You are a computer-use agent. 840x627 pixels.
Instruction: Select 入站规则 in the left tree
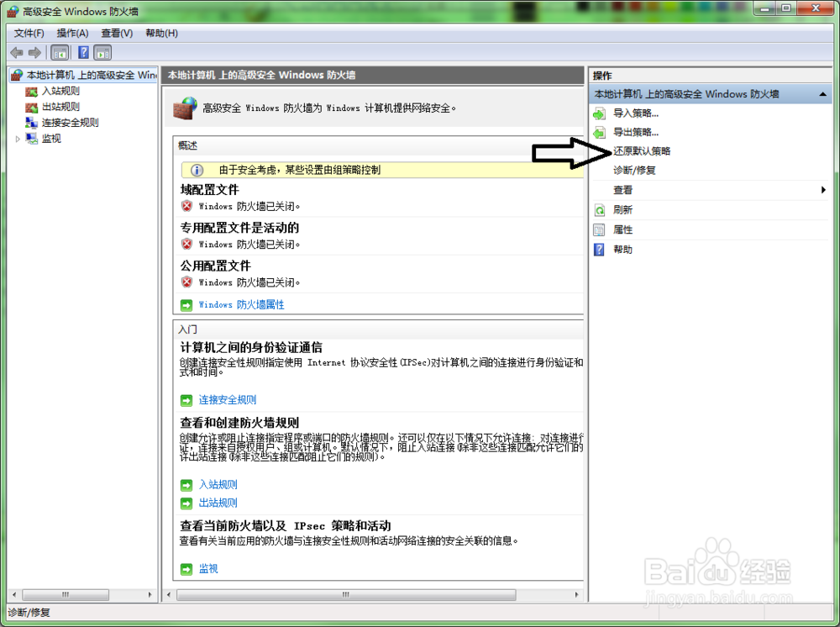[x=61, y=92]
